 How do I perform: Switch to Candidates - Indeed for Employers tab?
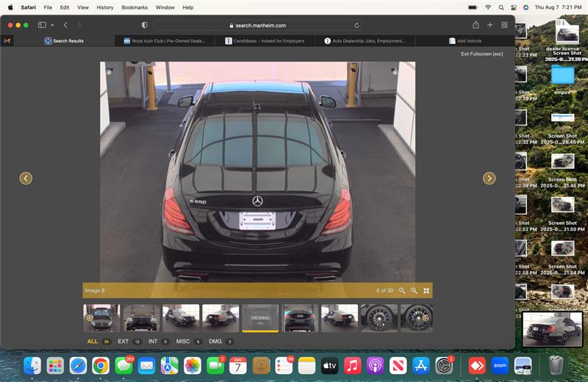coord(265,41)
